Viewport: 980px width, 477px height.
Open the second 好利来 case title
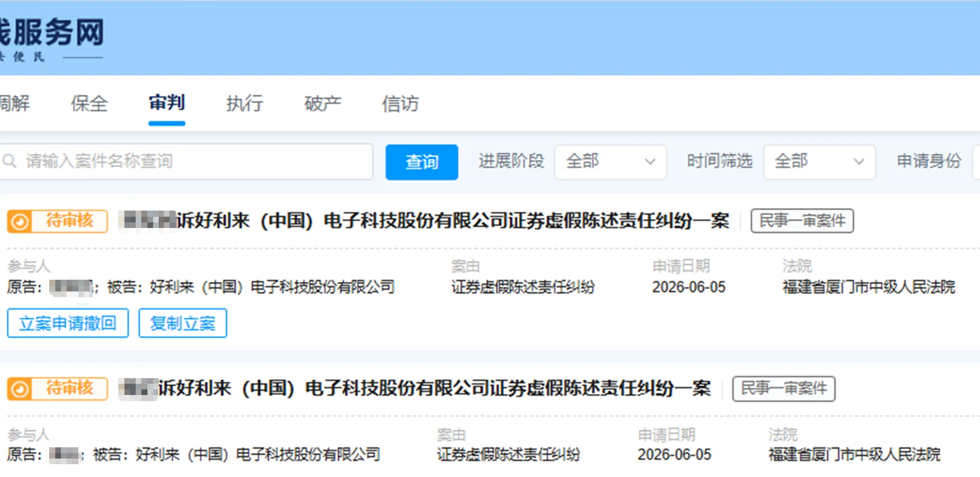point(415,388)
